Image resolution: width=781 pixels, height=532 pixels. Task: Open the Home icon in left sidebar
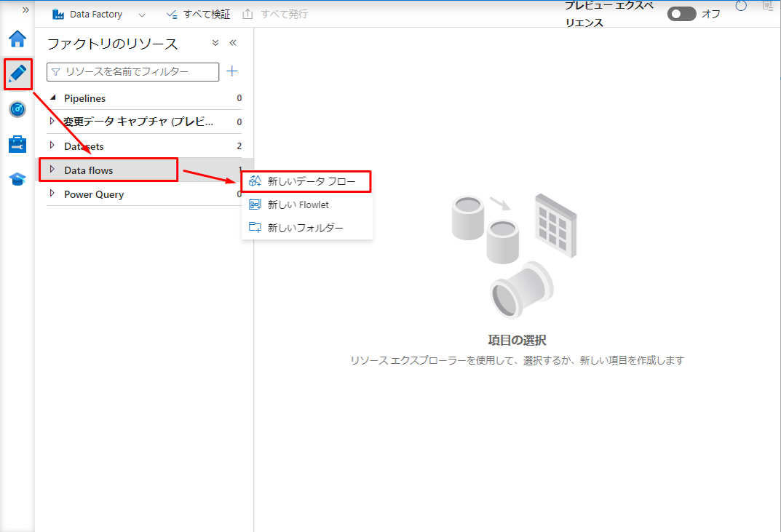pyautogui.click(x=17, y=39)
